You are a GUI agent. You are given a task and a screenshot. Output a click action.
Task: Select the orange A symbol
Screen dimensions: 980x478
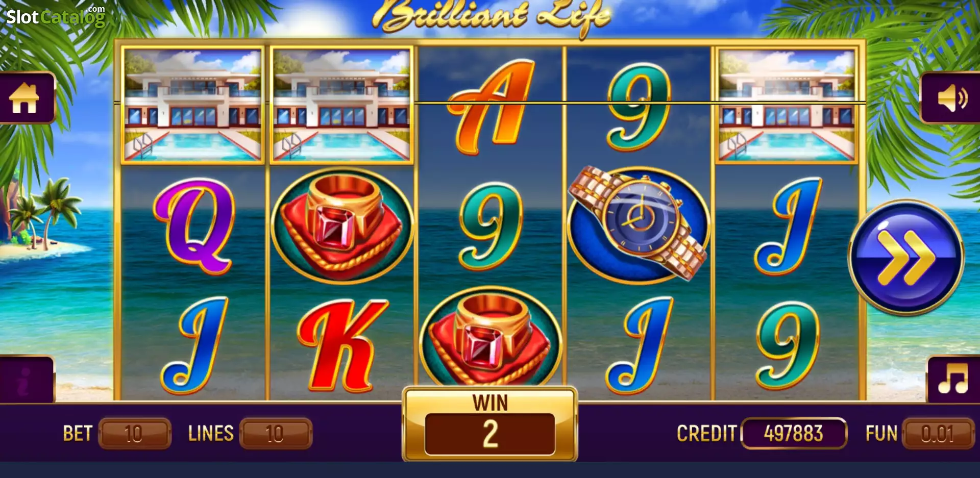point(490,107)
